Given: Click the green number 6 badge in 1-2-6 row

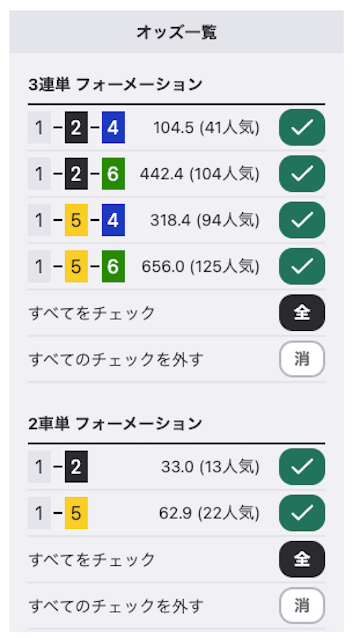Looking at the screenshot, I should (113, 174).
